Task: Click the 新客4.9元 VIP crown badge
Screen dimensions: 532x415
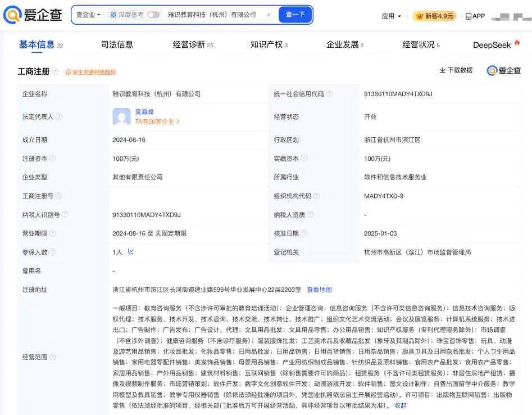Action: pyautogui.click(x=434, y=16)
